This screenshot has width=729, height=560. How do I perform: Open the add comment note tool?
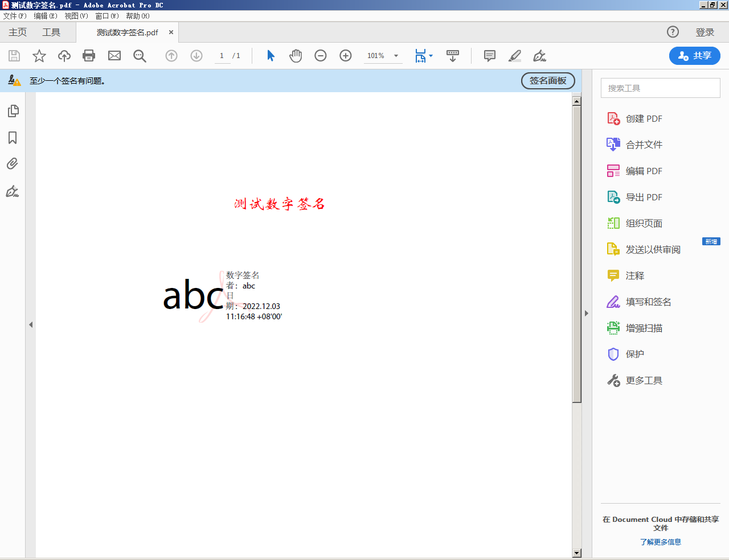(489, 56)
